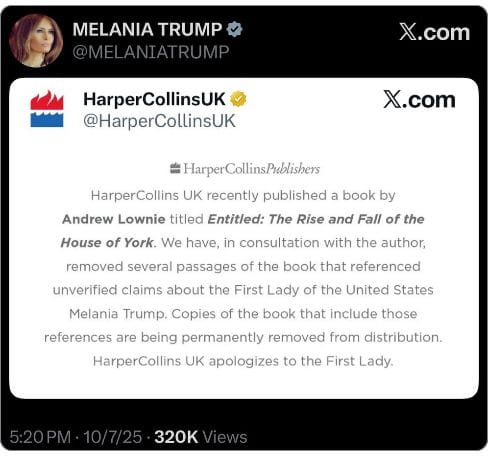Viewport: 491px width, 457px height.
Task: Open the MELANIA TRUMP display name
Action: click(147, 29)
